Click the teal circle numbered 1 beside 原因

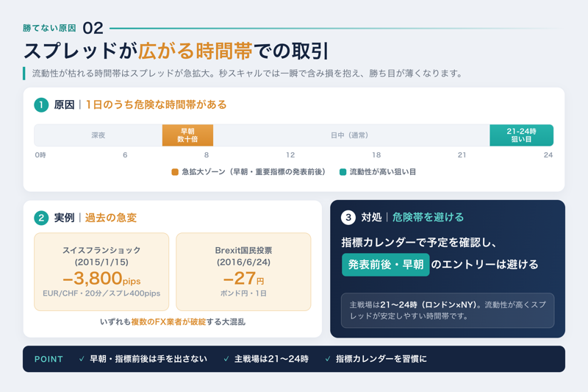[x=41, y=104]
